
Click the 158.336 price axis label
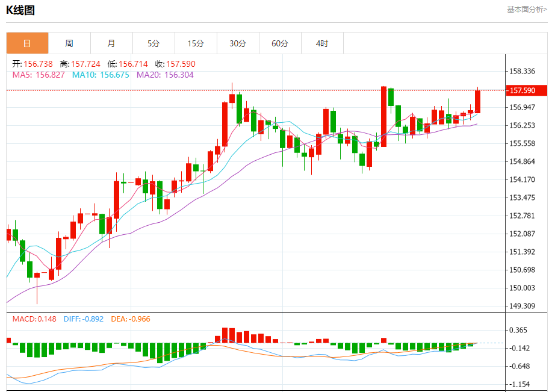click(x=522, y=72)
